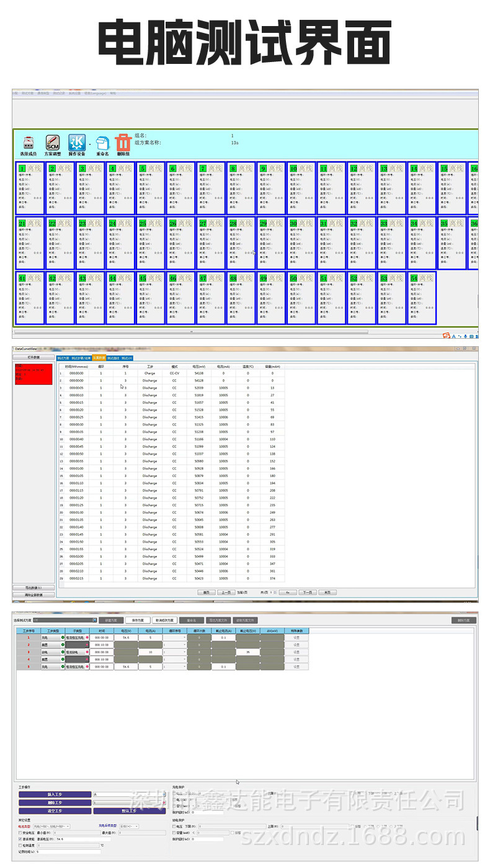Click the green dot in step 3 type cell
The height and width of the screenshot is (868, 490).
[63, 652]
